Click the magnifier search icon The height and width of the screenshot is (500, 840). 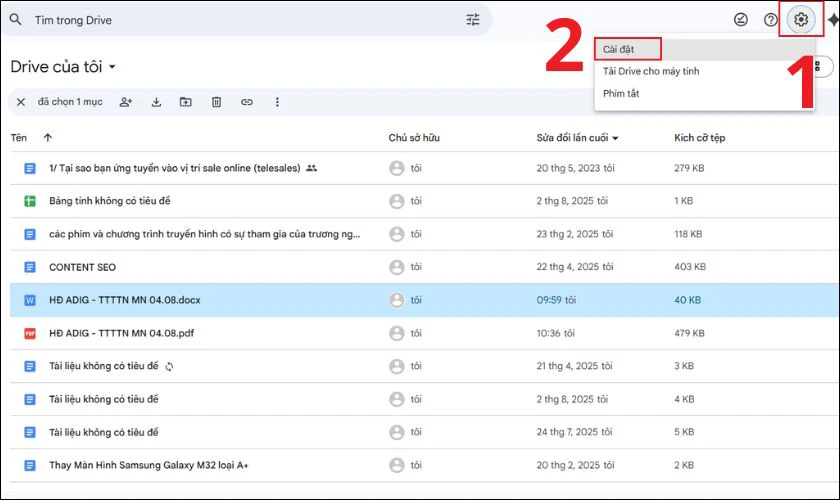pos(16,20)
